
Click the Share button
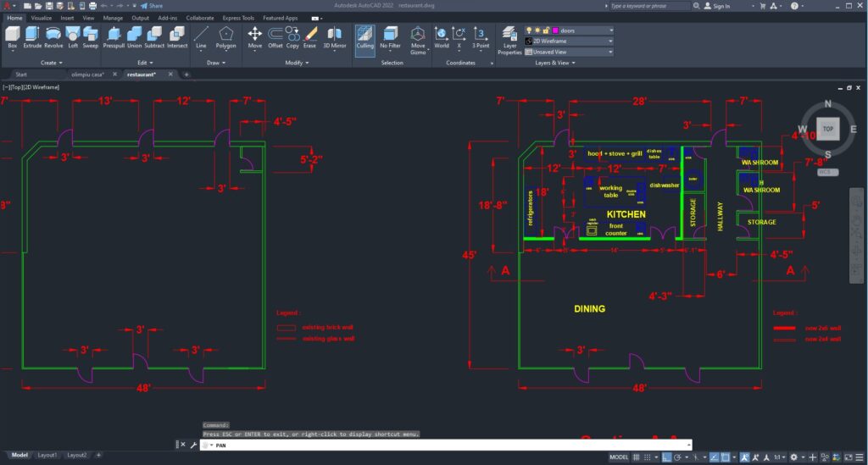point(153,5)
